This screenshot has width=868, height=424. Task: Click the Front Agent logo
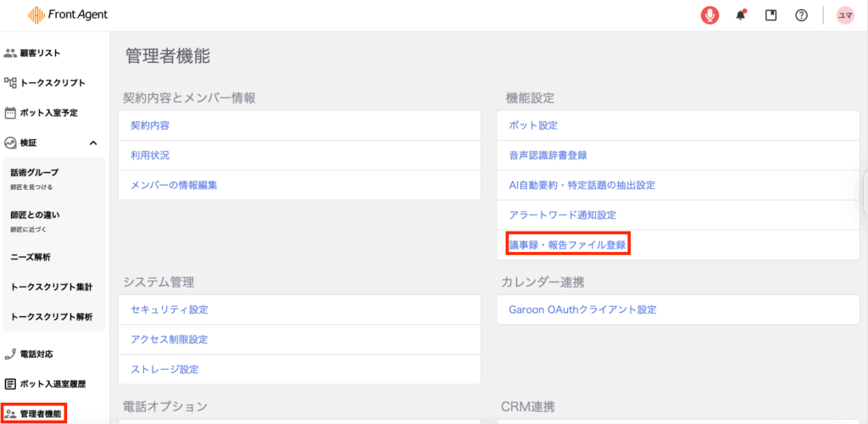click(x=68, y=15)
